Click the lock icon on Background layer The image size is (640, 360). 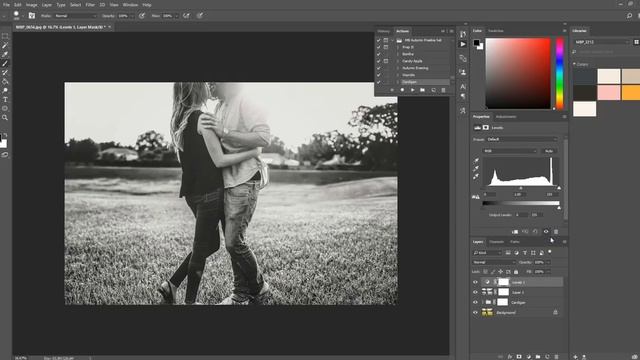(555, 312)
